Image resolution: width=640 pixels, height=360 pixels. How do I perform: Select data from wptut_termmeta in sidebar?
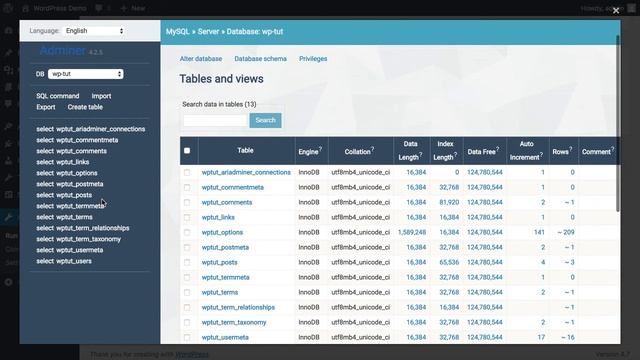click(45, 206)
